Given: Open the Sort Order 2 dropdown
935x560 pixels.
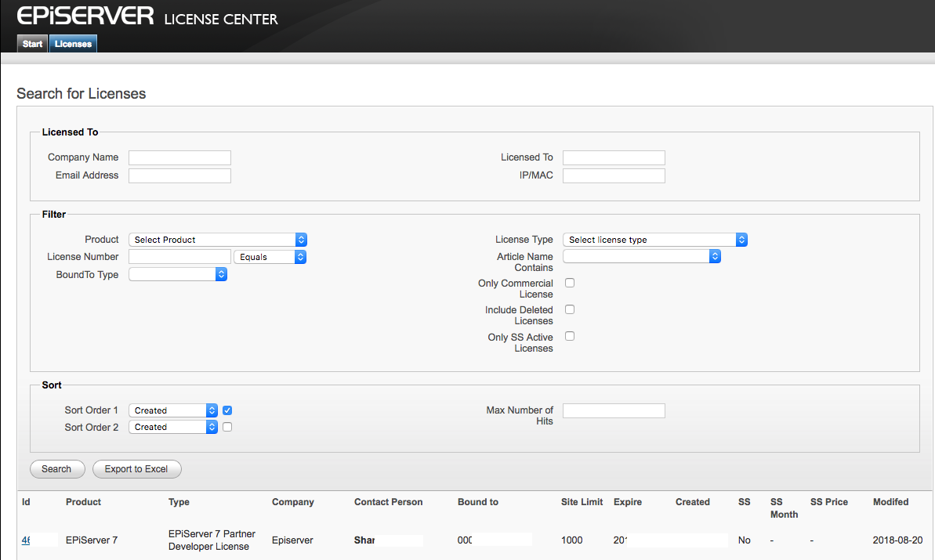Looking at the screenshot, I should 173,427.
